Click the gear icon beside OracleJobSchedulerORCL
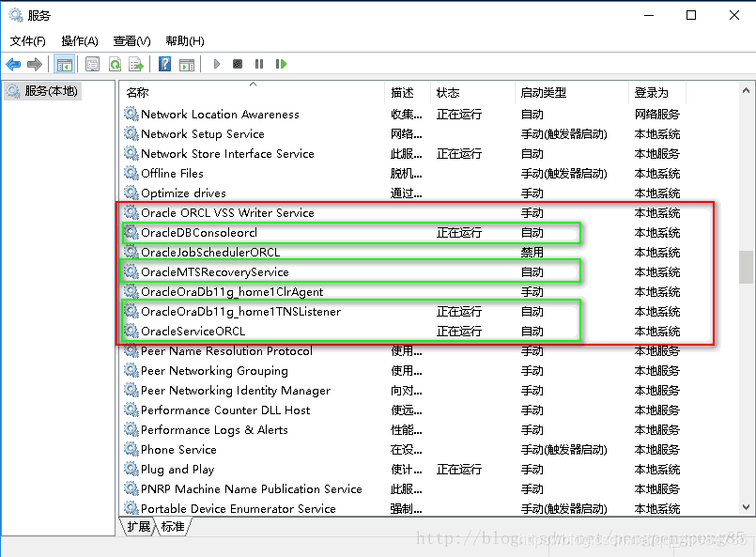The height and width of the screenshot is (557, 756). [131, 252]
